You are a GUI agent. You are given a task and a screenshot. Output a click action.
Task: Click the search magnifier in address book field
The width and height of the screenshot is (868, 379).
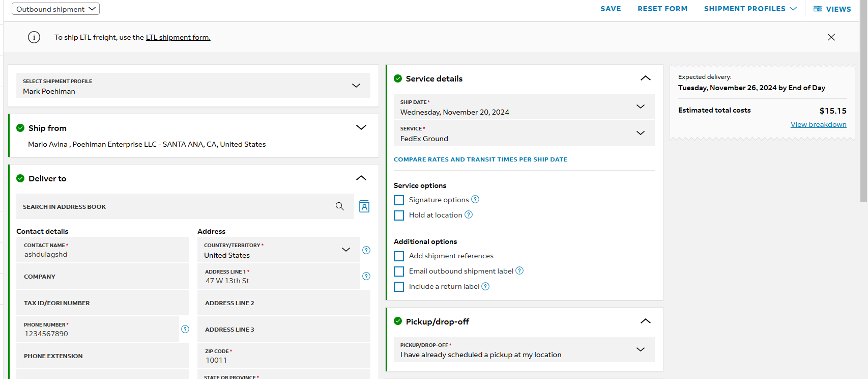(340, 206)
